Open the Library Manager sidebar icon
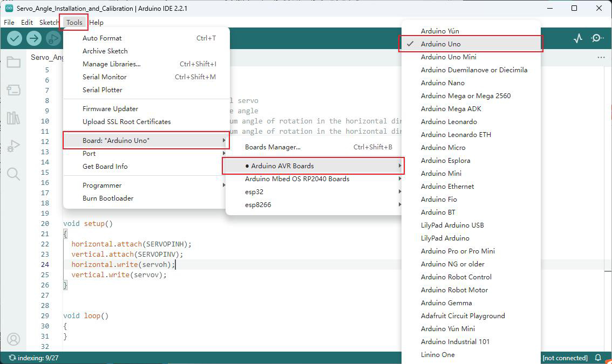This screenshot has height=364, width=612. [13, 118]
